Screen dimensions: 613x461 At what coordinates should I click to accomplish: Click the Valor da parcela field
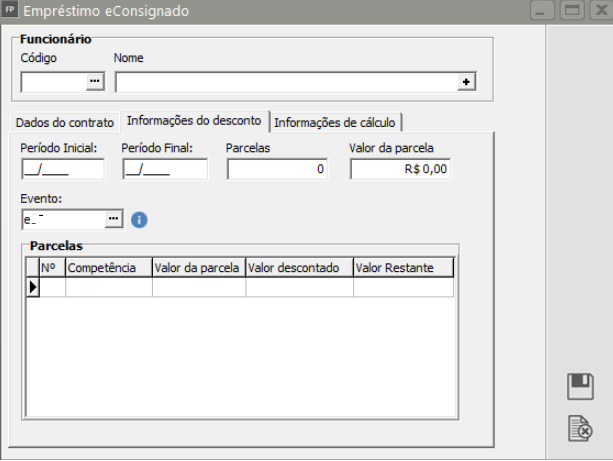(x=400, y=170)
